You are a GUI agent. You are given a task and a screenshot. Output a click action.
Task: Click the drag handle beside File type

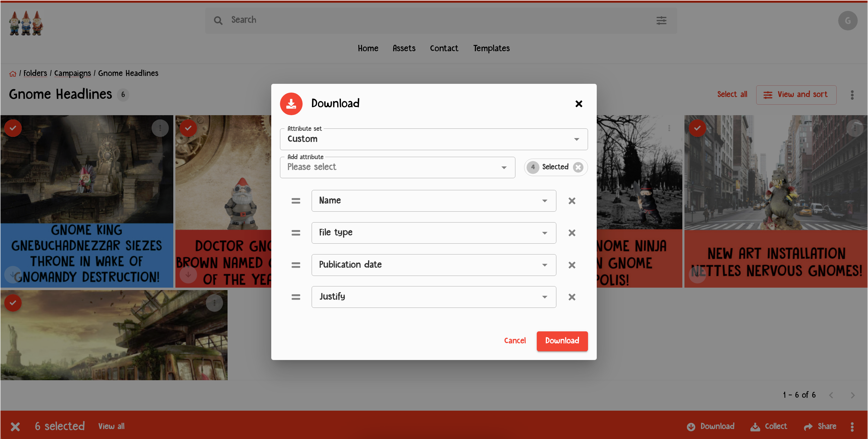[x=295, y=233]
